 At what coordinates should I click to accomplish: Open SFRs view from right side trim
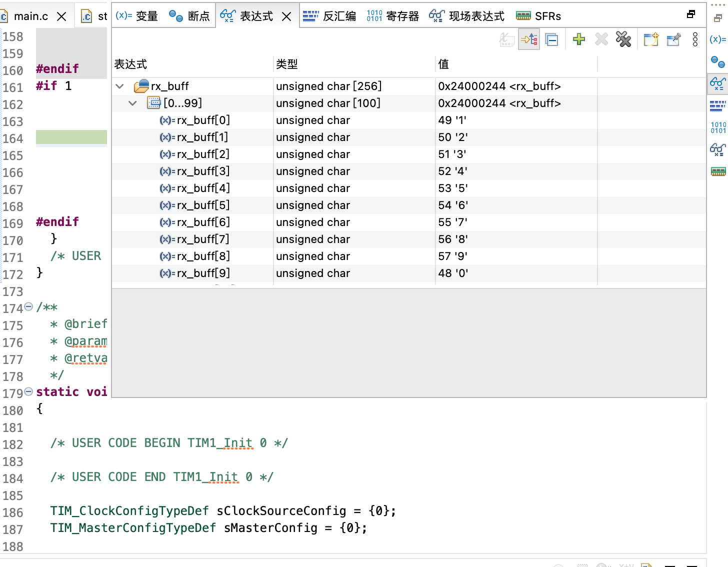718,172
